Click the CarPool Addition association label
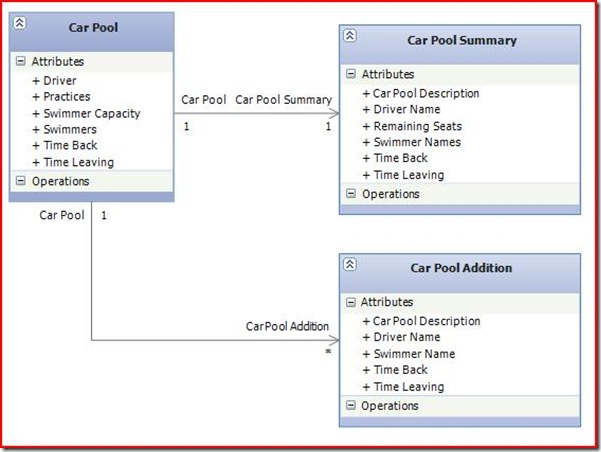This screenshot has height=452, width=601. (x=288, y=326)
